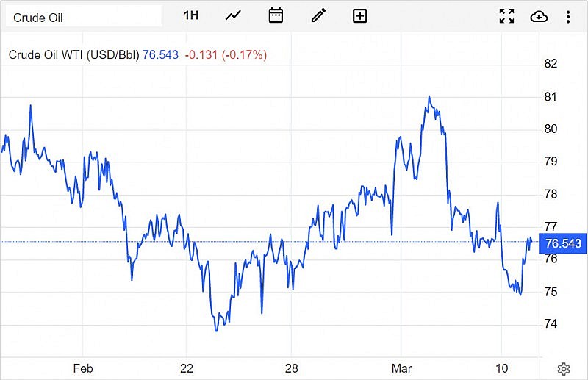Click the Mar label on time axis

(x=401, y=368)
